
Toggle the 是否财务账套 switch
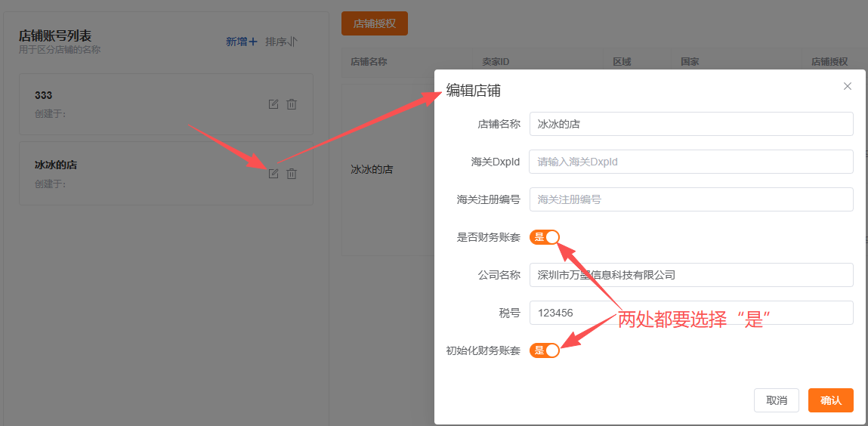point(545,237)
